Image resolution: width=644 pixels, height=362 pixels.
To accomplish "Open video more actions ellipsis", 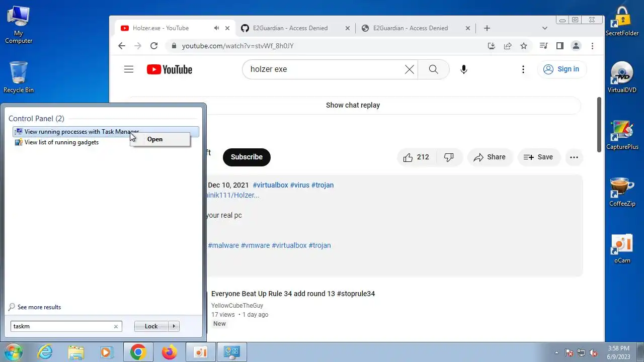I will [574, 157].
